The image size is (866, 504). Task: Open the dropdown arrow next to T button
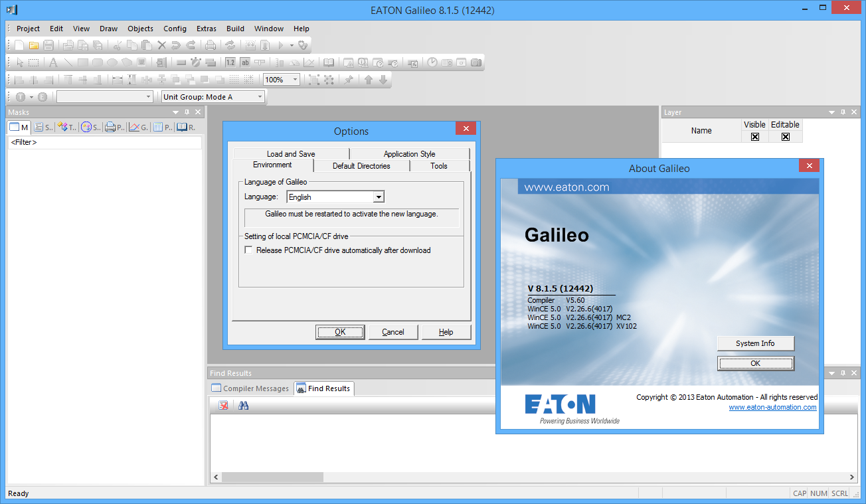pos(31,97)
